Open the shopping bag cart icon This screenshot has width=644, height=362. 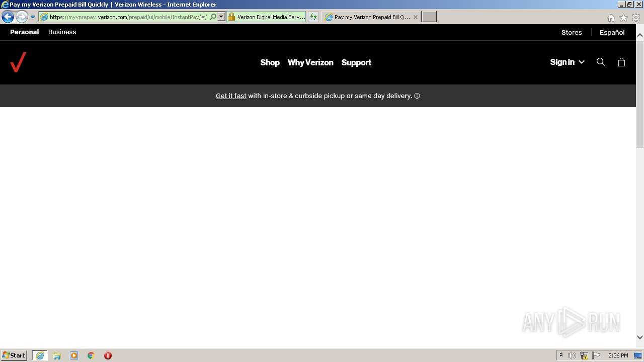(x=621, y=62)
